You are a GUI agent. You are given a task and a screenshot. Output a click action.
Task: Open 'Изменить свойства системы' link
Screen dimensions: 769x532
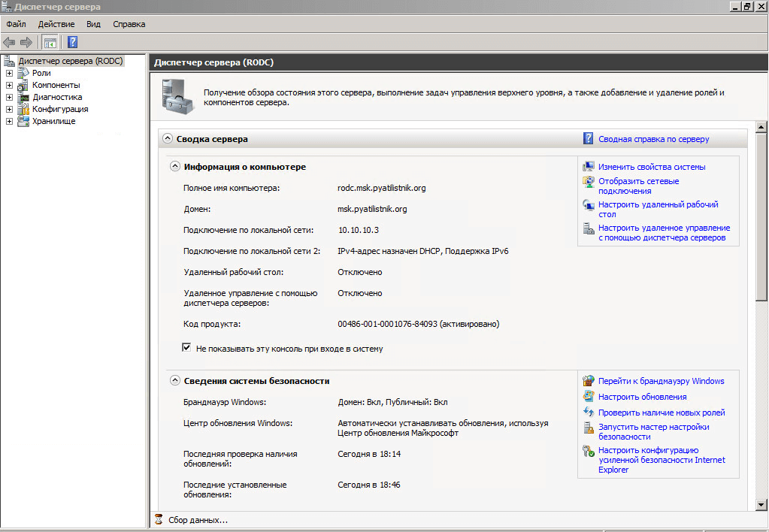coord(651,167)
